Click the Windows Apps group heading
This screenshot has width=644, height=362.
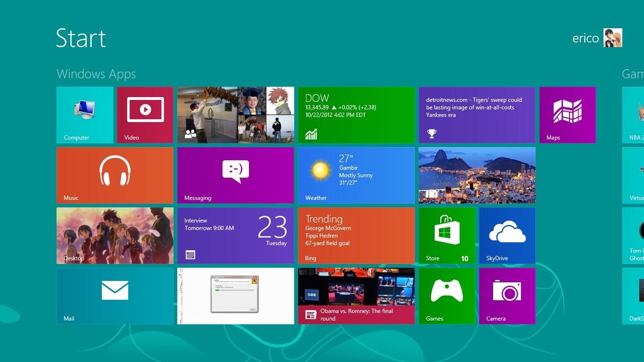coord(96,74)
